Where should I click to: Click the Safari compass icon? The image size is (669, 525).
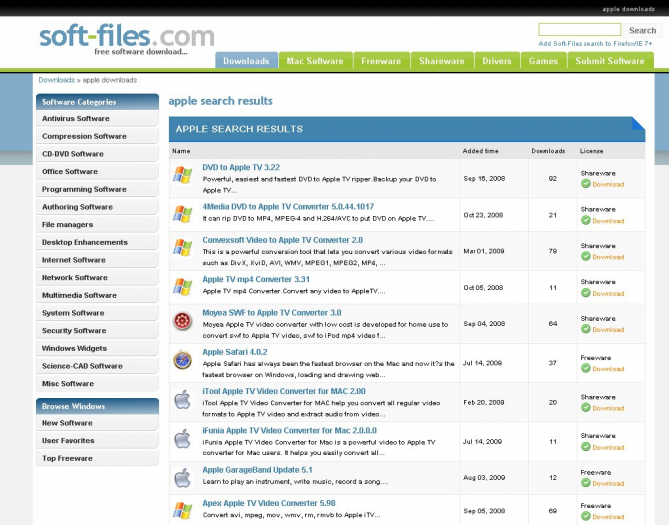182,359
